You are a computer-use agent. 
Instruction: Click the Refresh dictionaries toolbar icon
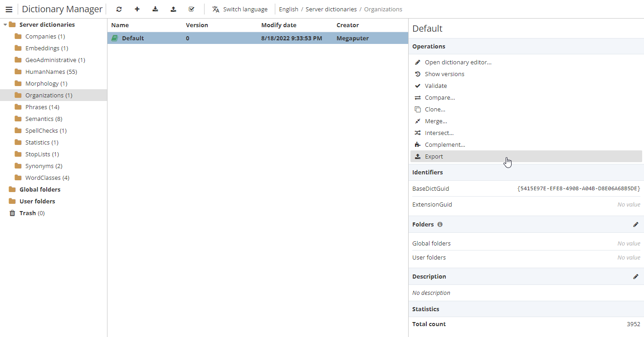tap(119, 9)
